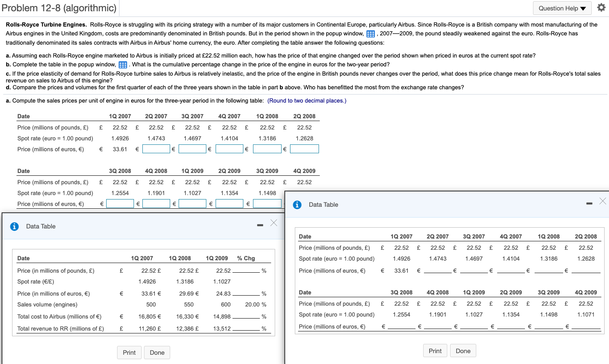Minimize the right Data Table popup

pyautogui.click(x=589, y=204)
